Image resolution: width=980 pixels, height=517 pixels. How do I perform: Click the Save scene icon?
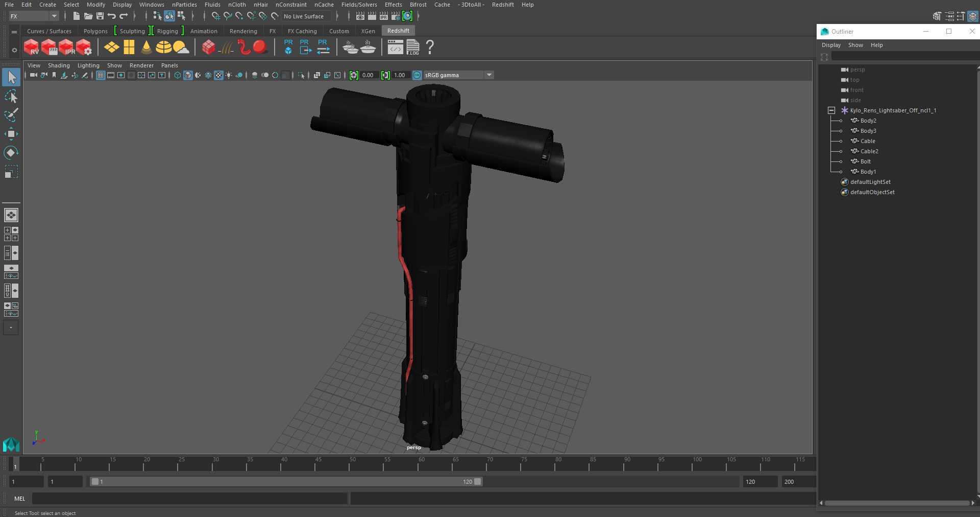(100, 16)
